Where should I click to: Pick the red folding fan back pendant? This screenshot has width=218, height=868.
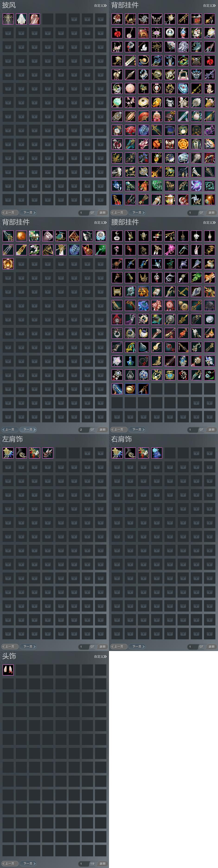(143, 116)
